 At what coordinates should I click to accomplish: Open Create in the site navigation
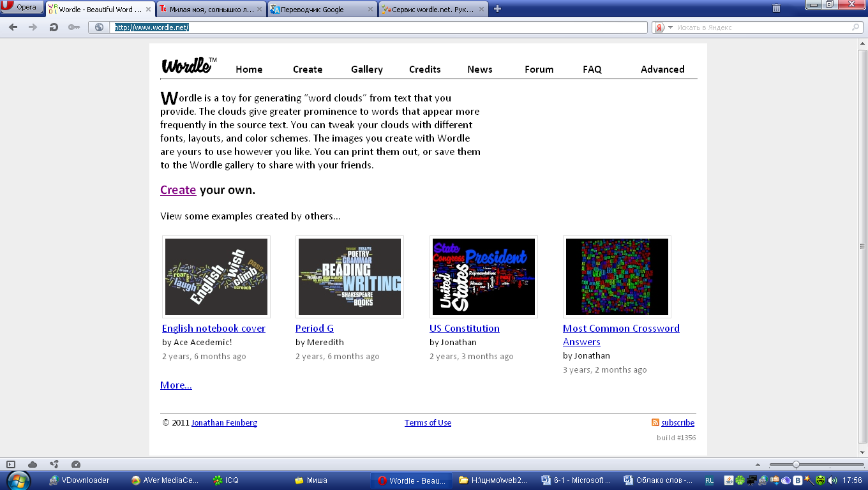pos(308,69)
